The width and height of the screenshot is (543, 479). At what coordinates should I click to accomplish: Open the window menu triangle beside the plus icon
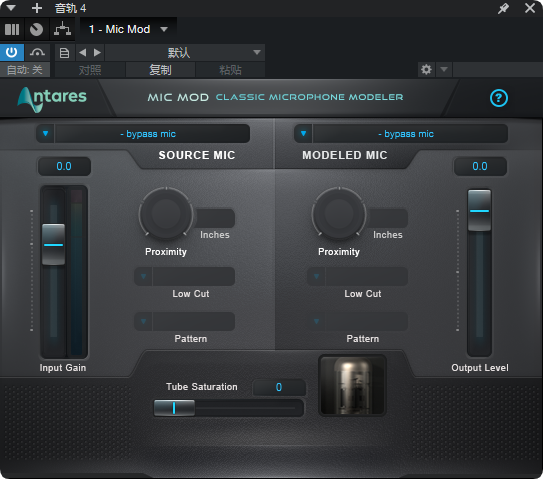pos(11,8)
